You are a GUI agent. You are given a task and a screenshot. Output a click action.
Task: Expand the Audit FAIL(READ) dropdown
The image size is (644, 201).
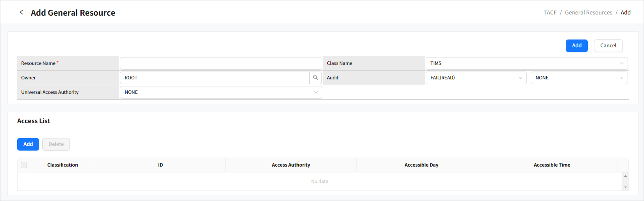476,78
